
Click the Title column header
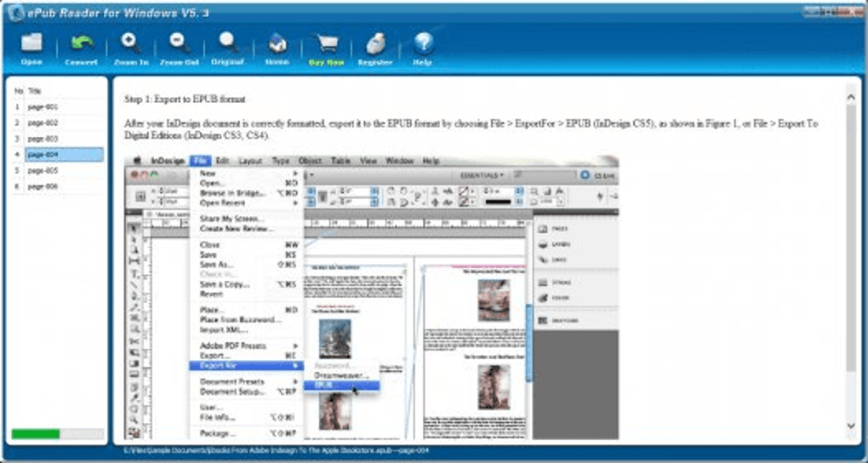tap(34, 91)
